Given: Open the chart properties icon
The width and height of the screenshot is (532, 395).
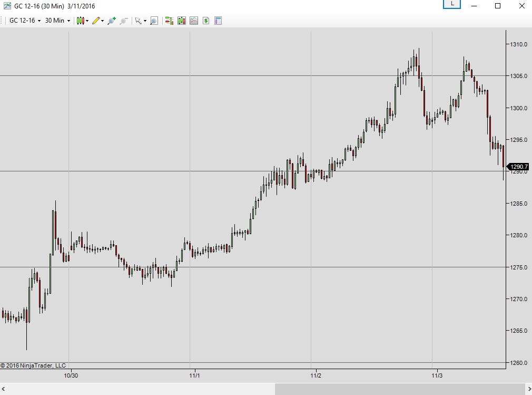Looking at the screenshot, I should (x=218, y=21).
